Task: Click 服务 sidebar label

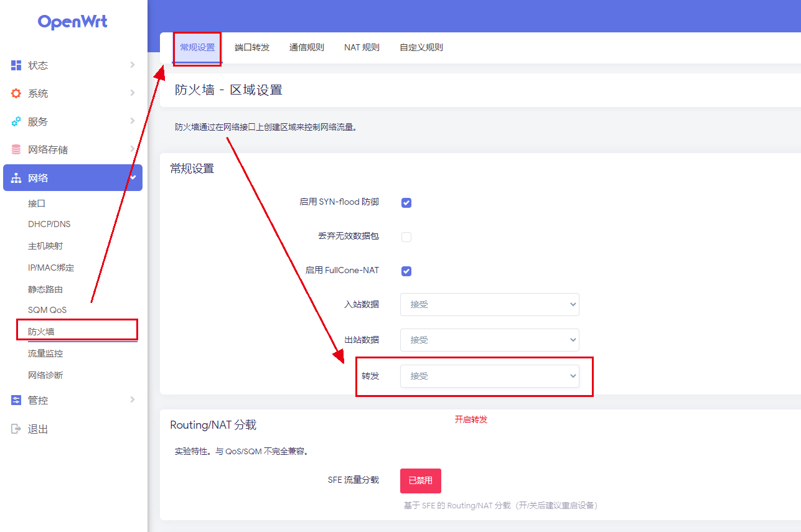Action: click(38, 121)
